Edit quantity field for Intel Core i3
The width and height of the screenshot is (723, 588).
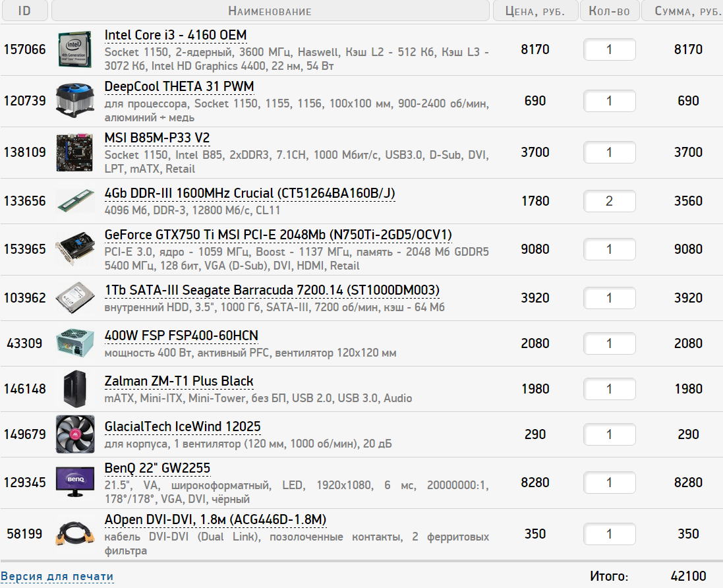pos(609,49)
